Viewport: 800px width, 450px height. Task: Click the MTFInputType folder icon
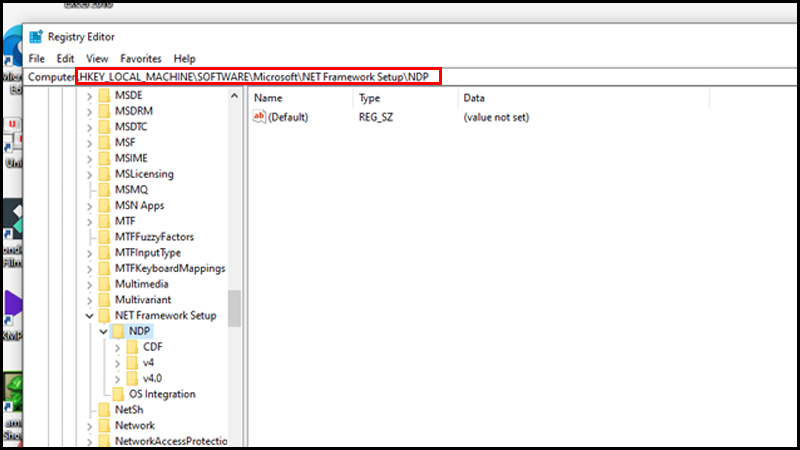click(x=104, y=253)
